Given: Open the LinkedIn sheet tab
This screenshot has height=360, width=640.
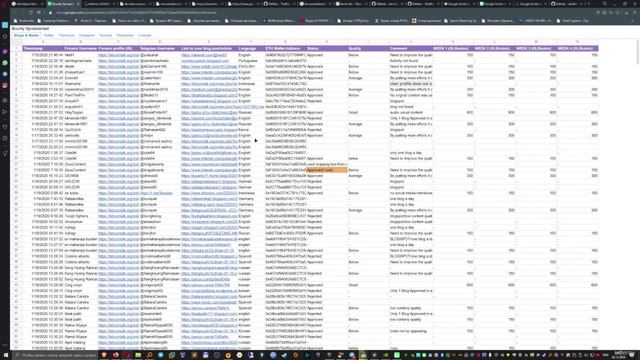Looking at the screenshot, I should pyautogui.click(x=144, y=36).
